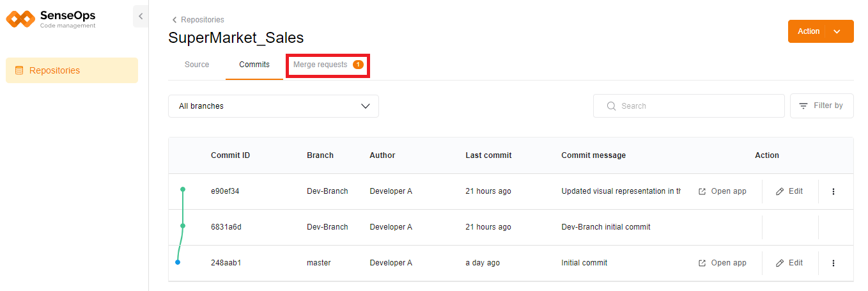Open the three-dot menu for commit 248aab1
The width and height of the screenshot is (868, 291).
833,263
